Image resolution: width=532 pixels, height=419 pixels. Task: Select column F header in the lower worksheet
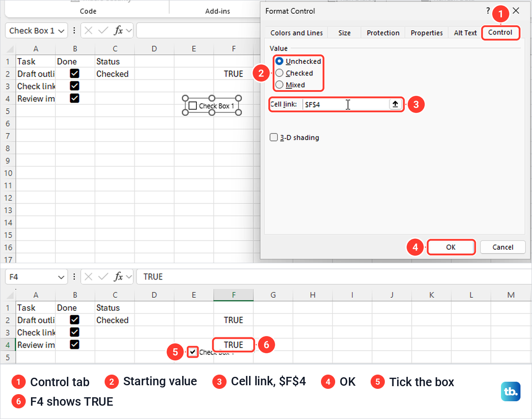[x=234, y=295]
